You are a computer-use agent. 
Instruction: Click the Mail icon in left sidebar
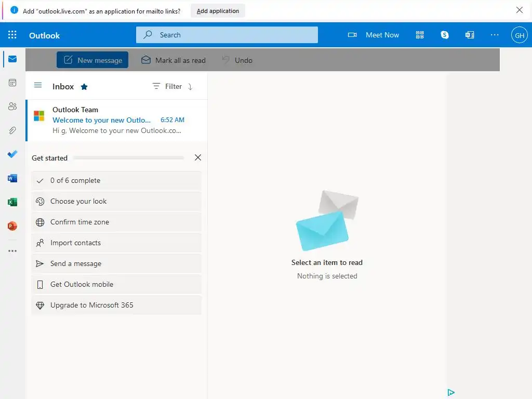[x=12, y=59]
